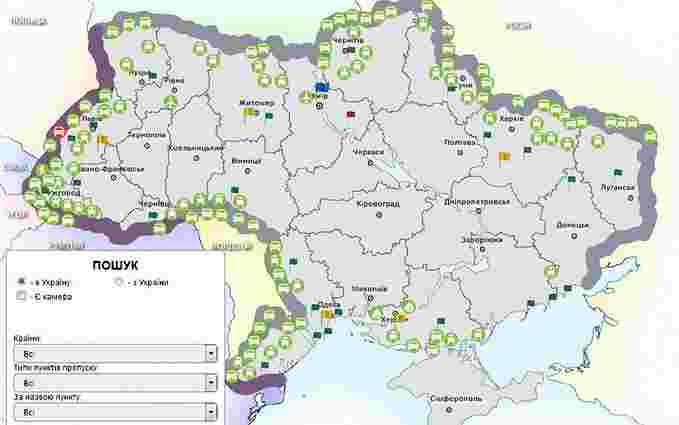
Task: Open the "Країна" dropdown
Action: pyautogui.click(x=115, y=353)
